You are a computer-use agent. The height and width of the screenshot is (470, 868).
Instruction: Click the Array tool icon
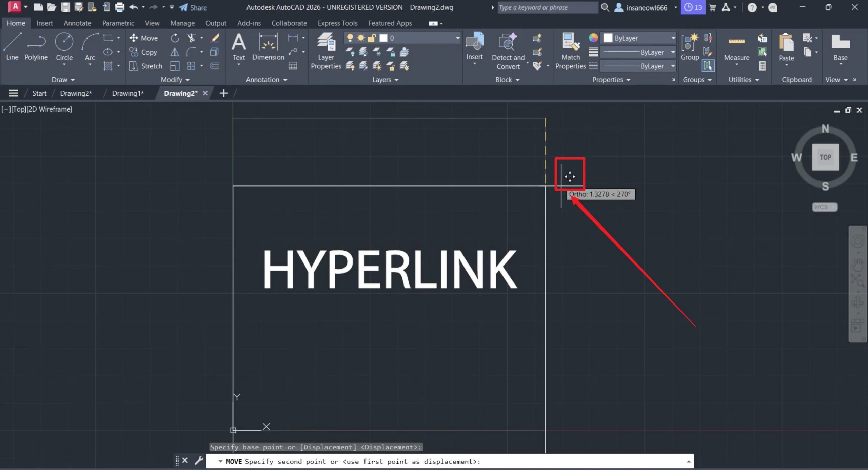tap(191, 66)
